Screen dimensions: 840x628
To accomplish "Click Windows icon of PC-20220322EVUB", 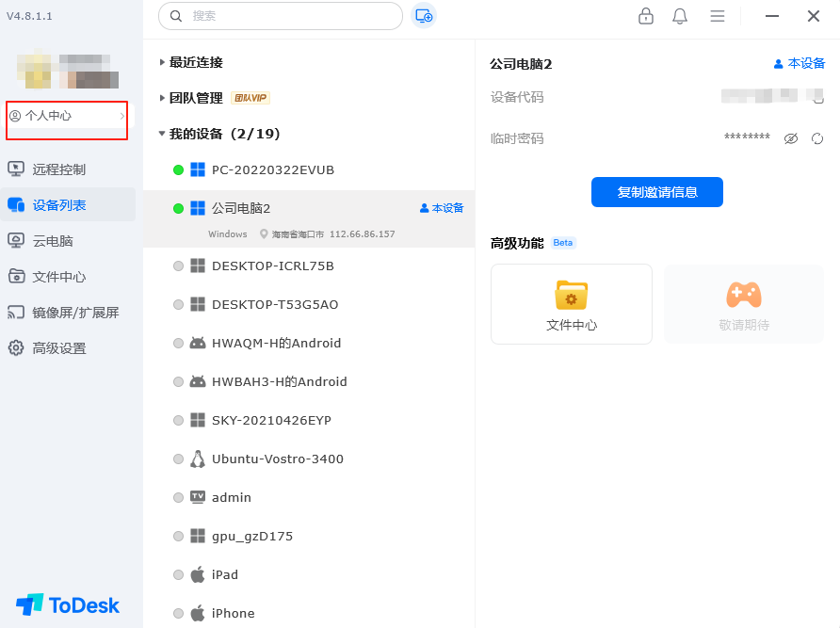I will coord(198,169).
